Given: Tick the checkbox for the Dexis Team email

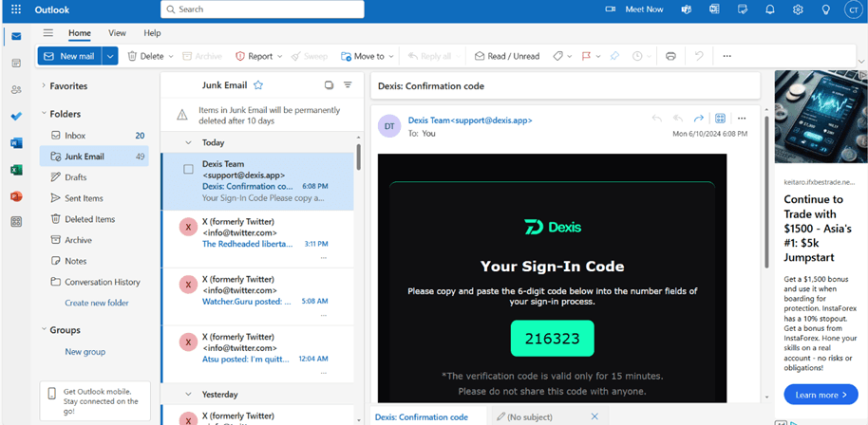Looking at the screenshot, I should (188, 169).
